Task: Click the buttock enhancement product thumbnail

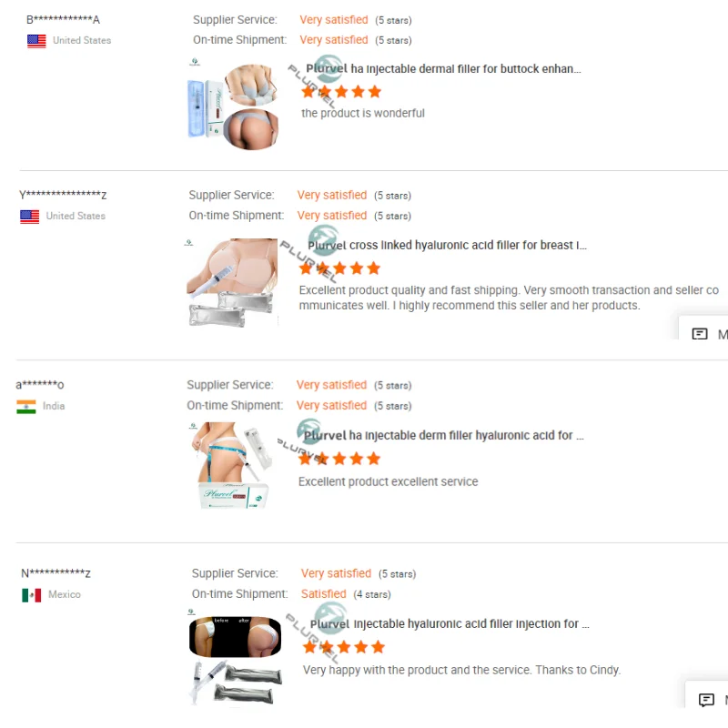Action: tap(233, 106)
